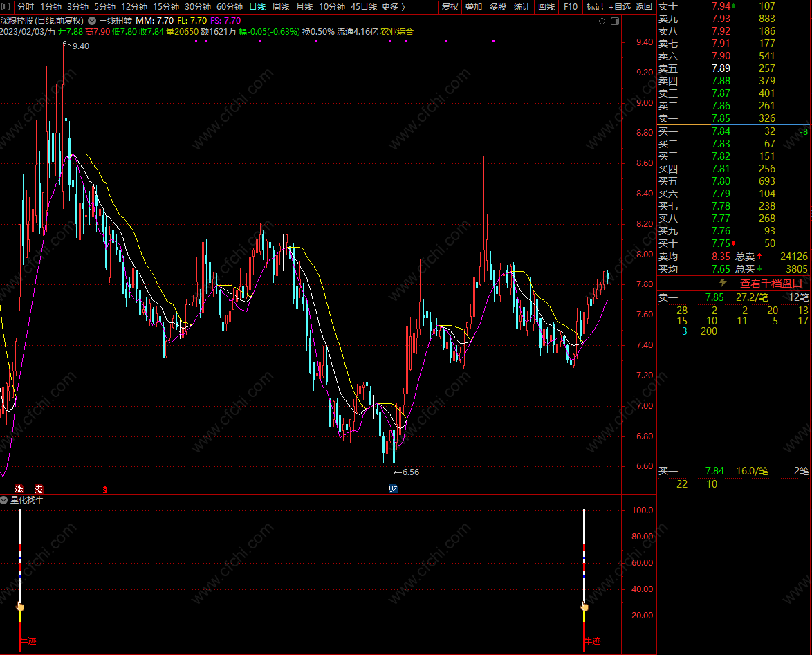Screen dimensions: 812x655
Task: Click the red S marker on the timeline
Action: (x=105, y=489)
